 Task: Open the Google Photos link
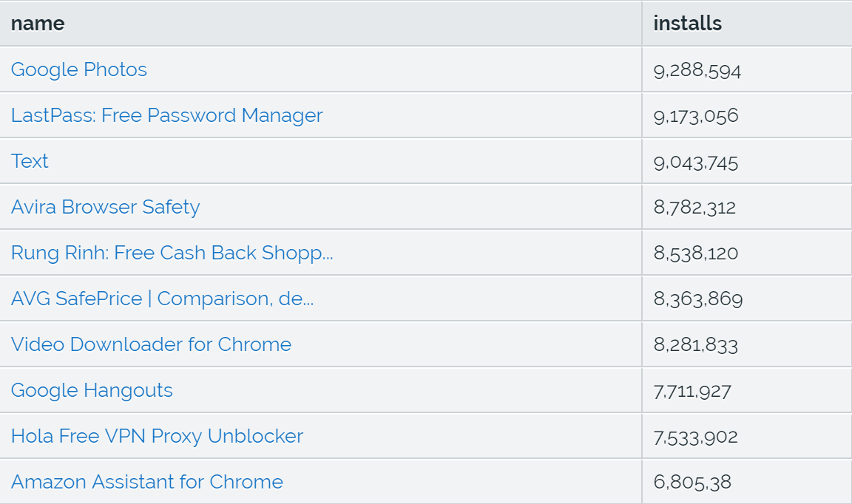[x=79, y=70]
